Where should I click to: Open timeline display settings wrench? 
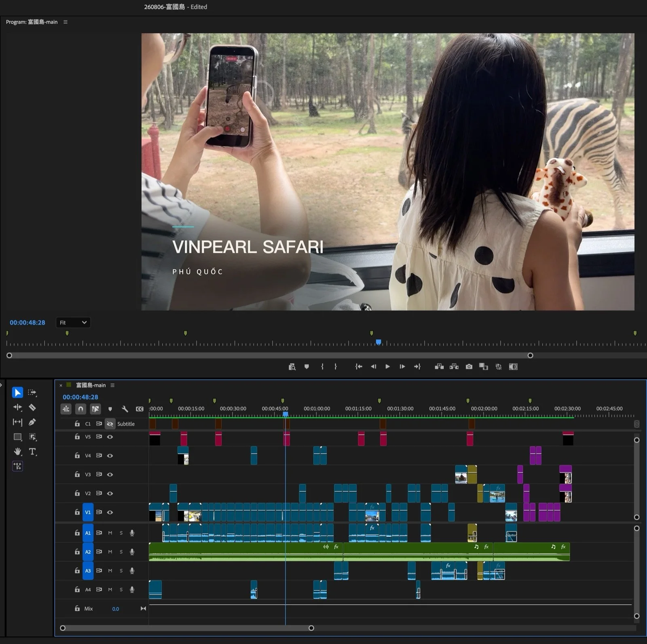coord(125,409)
